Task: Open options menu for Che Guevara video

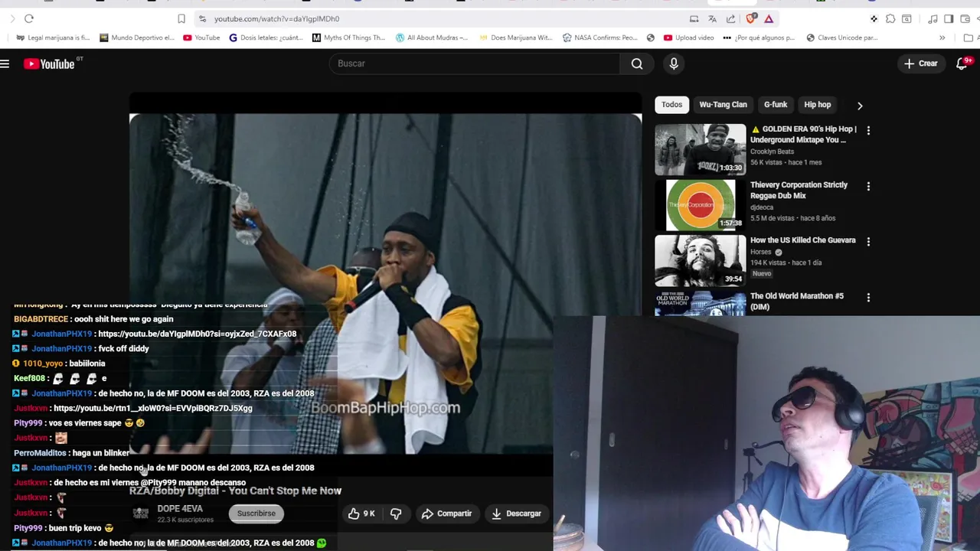Action: click(868, 242)
